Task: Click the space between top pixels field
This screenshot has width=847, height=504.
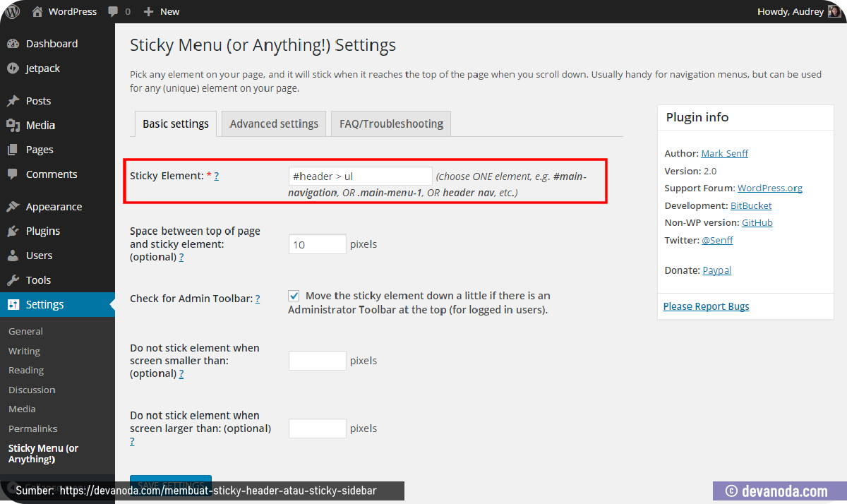Action: (318, 244)
